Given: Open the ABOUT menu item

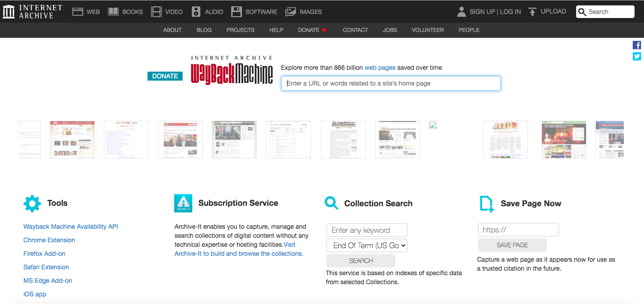Looking at the screenshot, I should pyautogui.click(x=172, y=30).
